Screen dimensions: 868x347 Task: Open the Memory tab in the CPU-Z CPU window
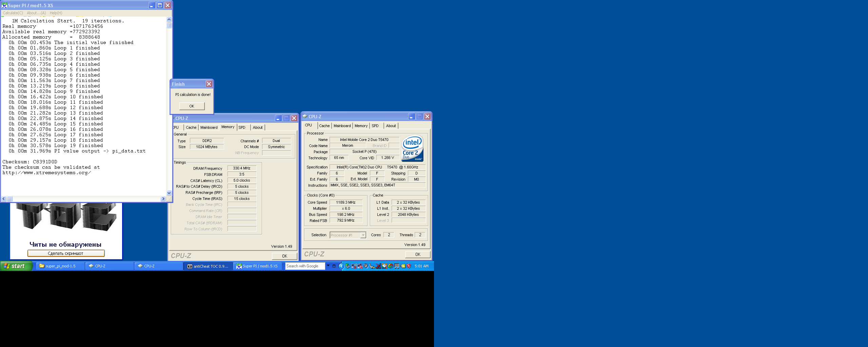pyautogui.click(x=361, y=126)
